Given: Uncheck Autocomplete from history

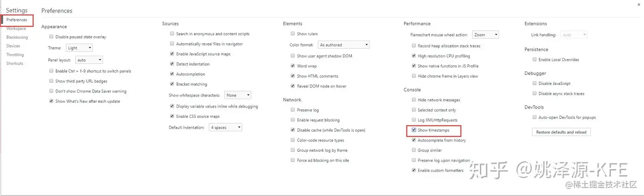Looking at the screenshot, I should coord(414,140).
